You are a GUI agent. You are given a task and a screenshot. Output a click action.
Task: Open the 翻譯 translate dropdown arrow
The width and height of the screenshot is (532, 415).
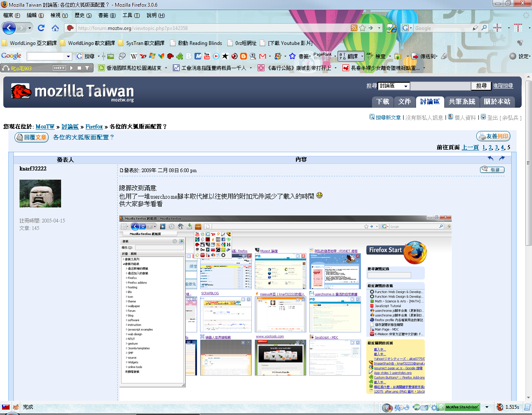(362, 56)
